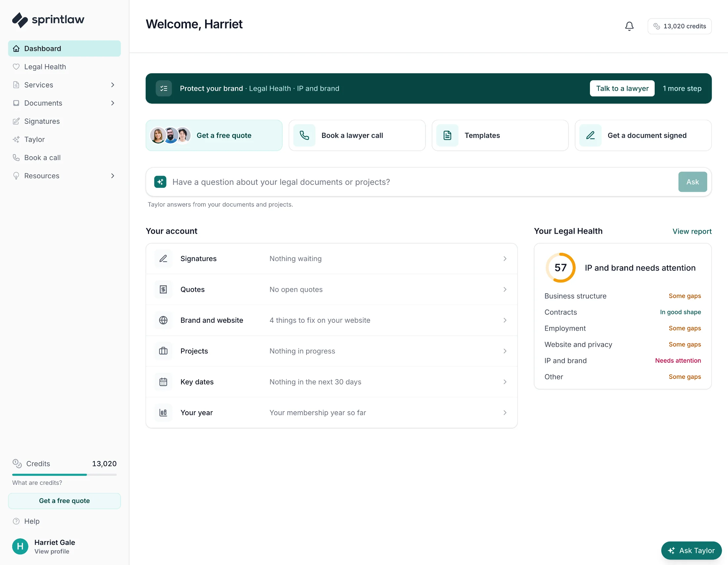Open Signatures row chevron

click(x=505, y=258)
